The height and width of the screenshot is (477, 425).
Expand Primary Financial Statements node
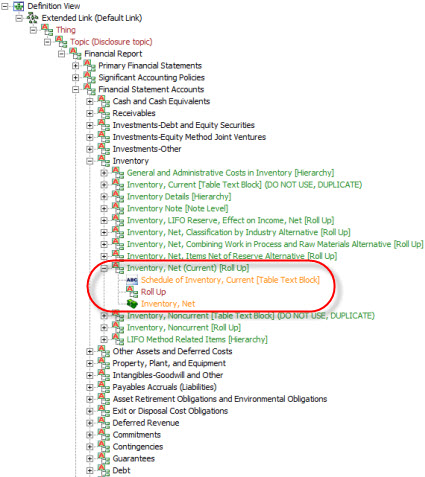click(76, 66)
